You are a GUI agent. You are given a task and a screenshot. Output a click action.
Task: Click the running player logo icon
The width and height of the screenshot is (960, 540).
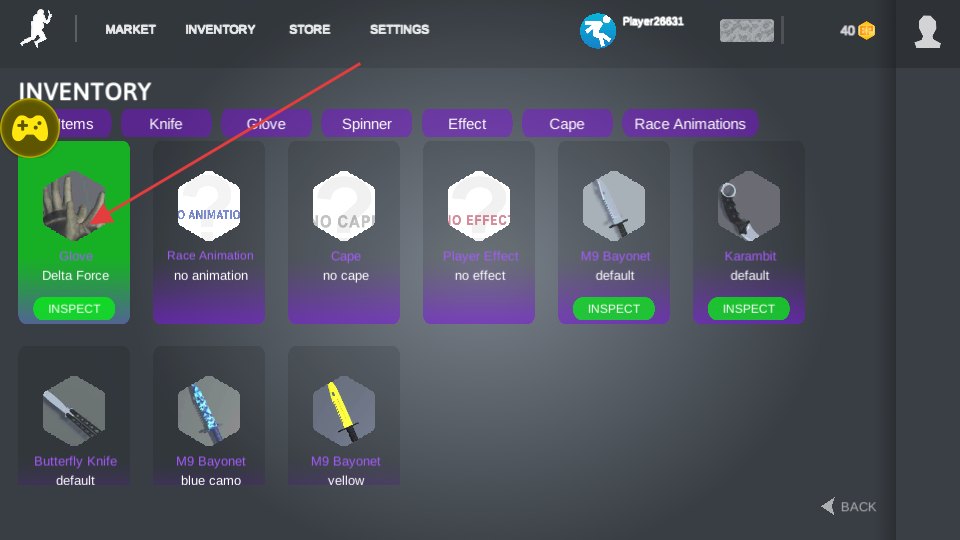click(x=35, y=29)
